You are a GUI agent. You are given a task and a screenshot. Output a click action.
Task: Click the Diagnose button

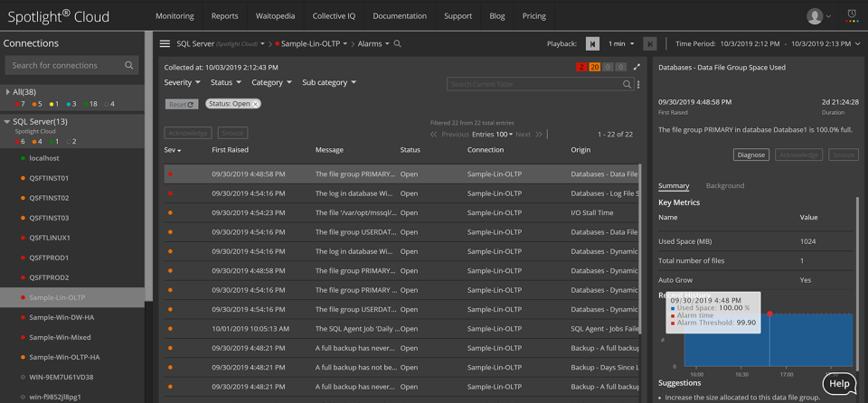click(750, 155)
